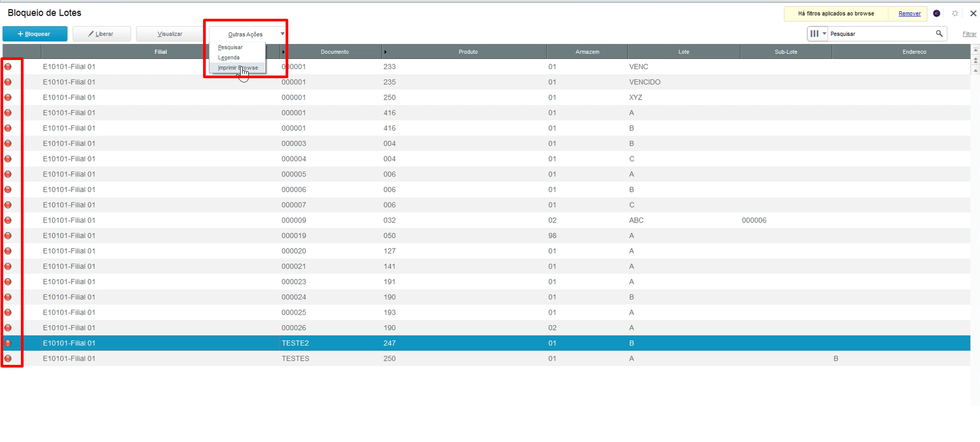Click red status dot of document 000021
This screenshot has width=980, height=442.
[8, 266]
